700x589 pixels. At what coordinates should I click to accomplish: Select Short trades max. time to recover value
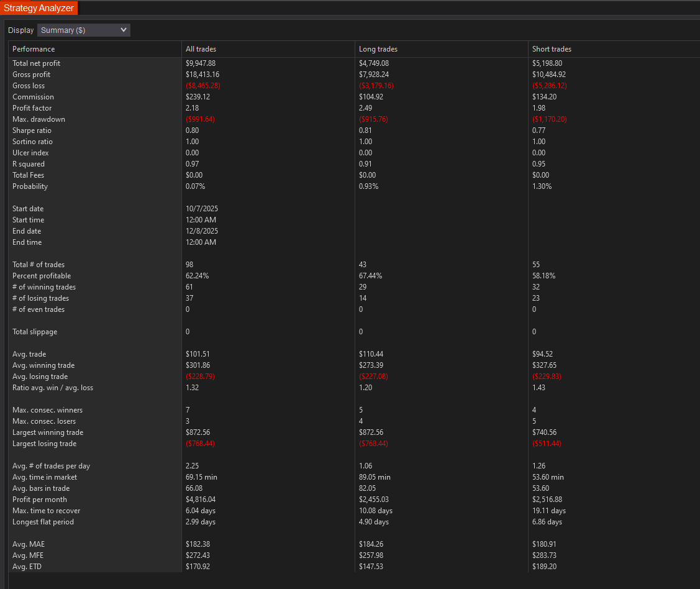click(x=549, y=511)
